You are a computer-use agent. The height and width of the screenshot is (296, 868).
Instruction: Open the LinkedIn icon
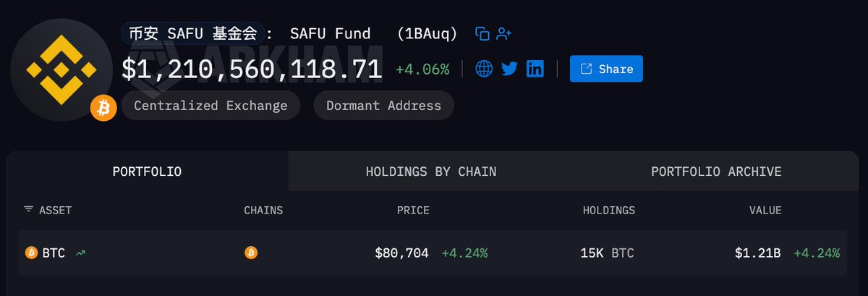point(535,69)
